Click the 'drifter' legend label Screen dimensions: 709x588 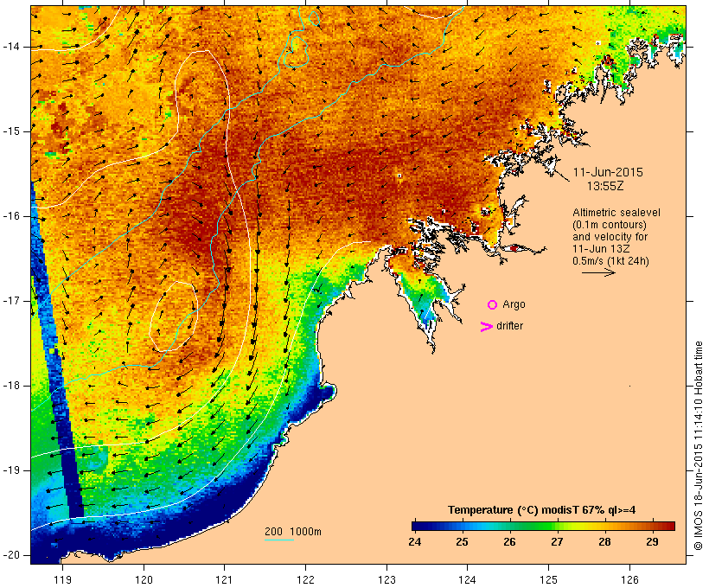tap(509, 326)
